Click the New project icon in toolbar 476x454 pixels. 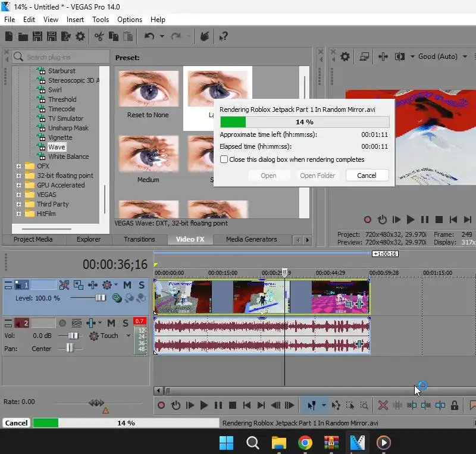(9, 36)
